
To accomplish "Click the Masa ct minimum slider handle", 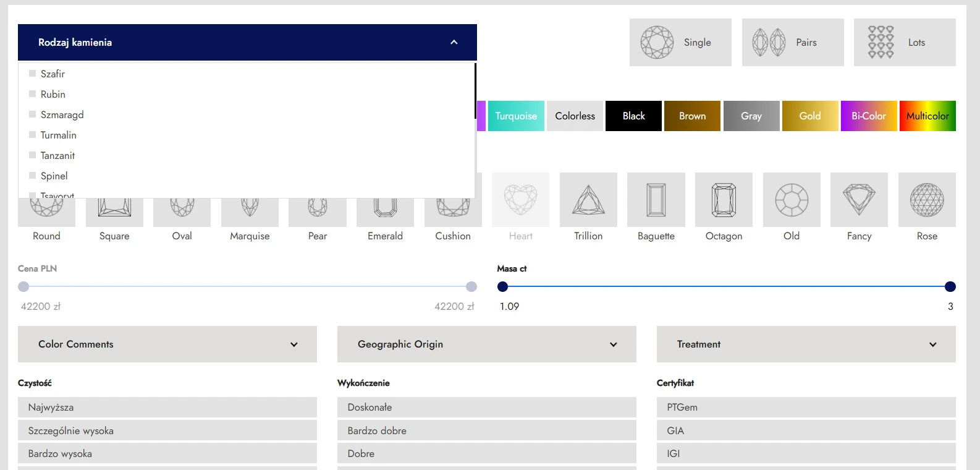I will click(502, 286).
